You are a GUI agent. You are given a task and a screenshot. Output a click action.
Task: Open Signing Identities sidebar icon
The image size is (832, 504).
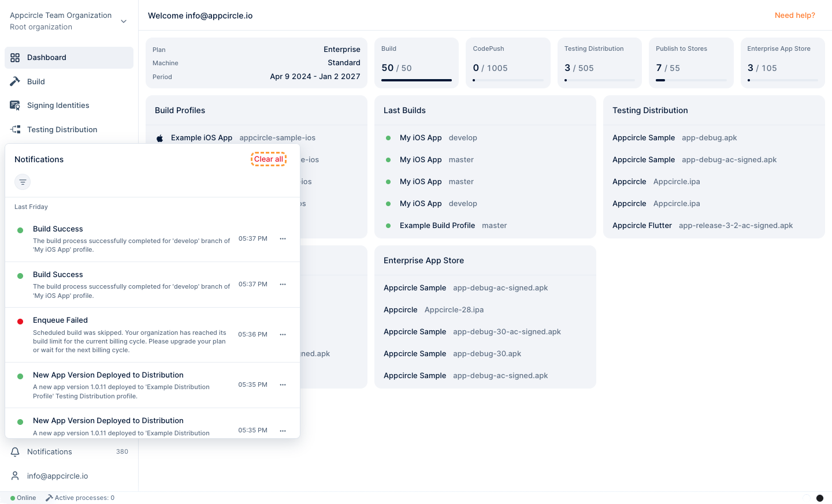15,106
